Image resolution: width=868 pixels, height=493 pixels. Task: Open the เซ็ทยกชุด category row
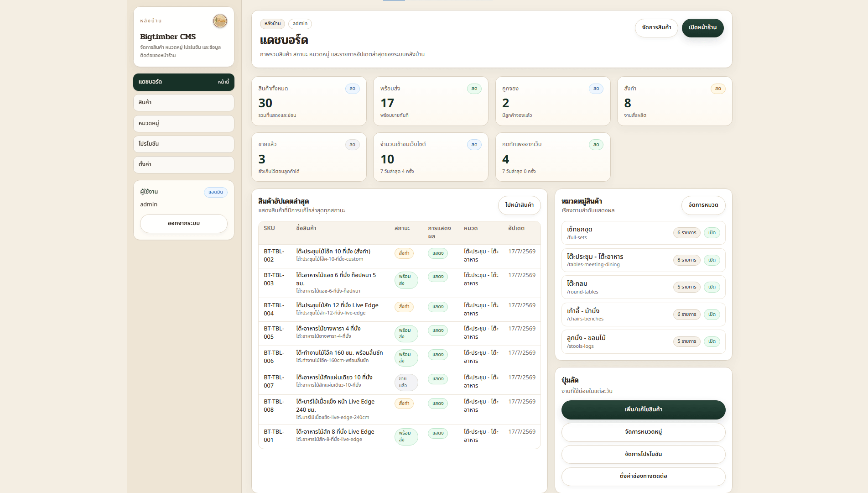(643, 233)
